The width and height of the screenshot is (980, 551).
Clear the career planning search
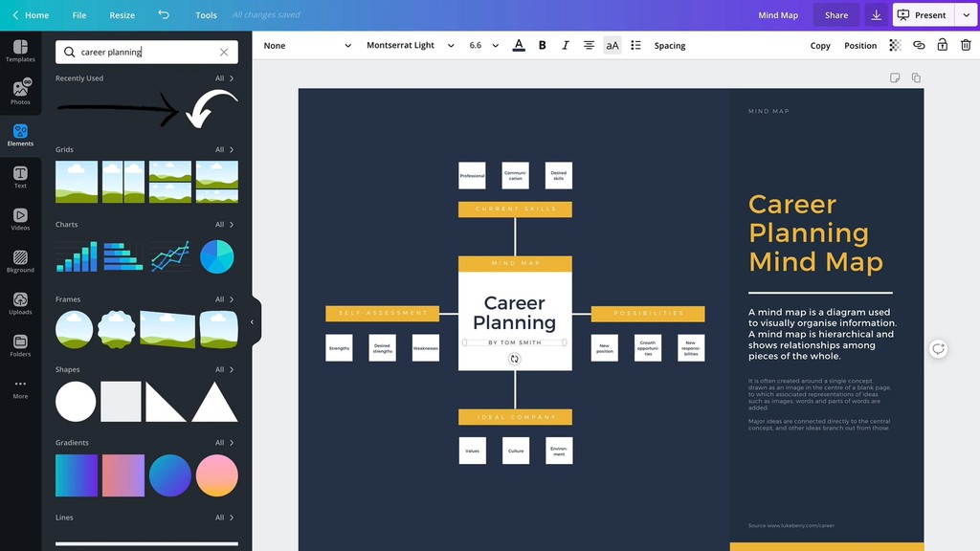coord(224,52)
